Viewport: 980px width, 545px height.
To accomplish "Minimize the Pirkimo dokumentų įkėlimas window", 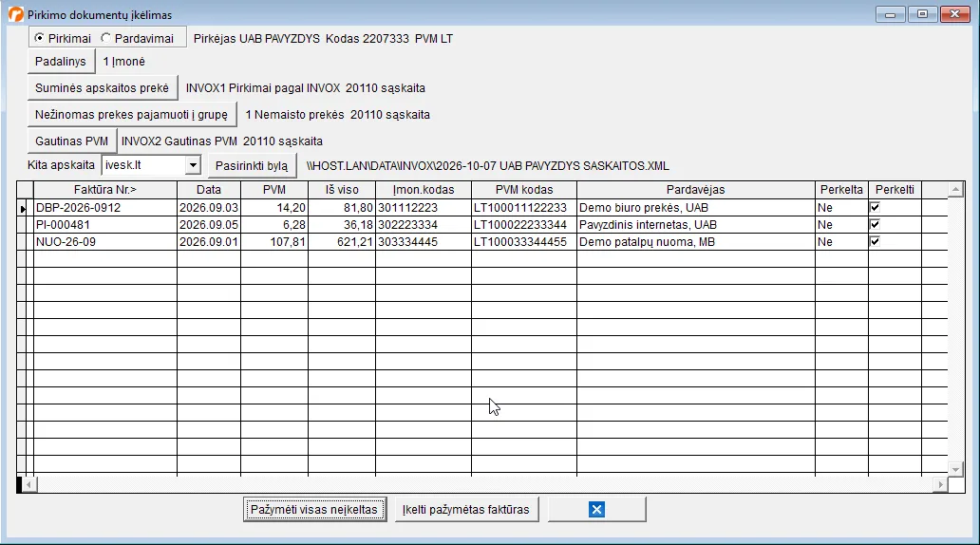I will click(891, 13).
